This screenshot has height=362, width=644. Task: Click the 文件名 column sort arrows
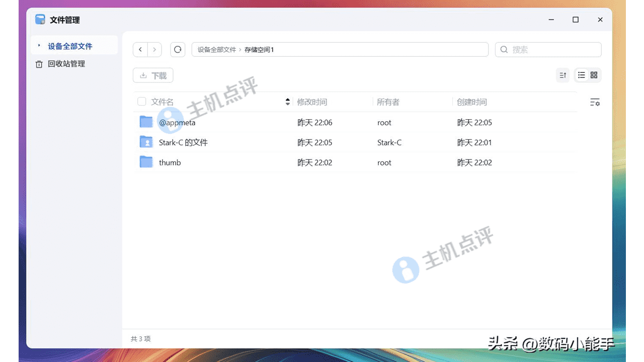[288, 101]
